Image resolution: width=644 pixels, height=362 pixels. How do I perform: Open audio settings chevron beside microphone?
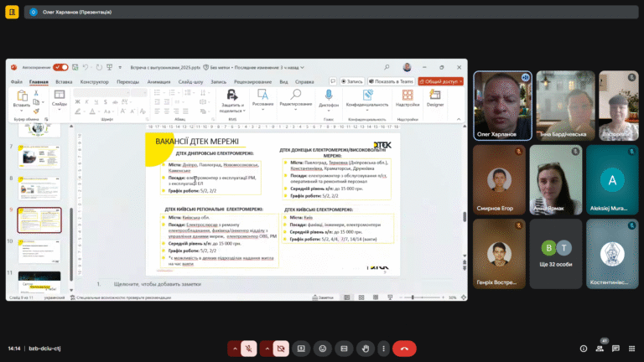point(235,349)
